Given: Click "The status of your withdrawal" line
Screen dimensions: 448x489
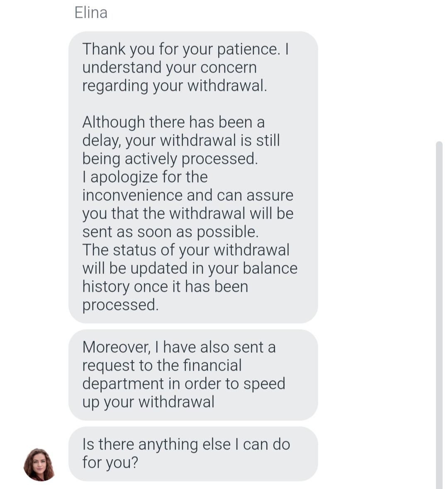Looking at the screenshot, I should click(x=186, y=250).
